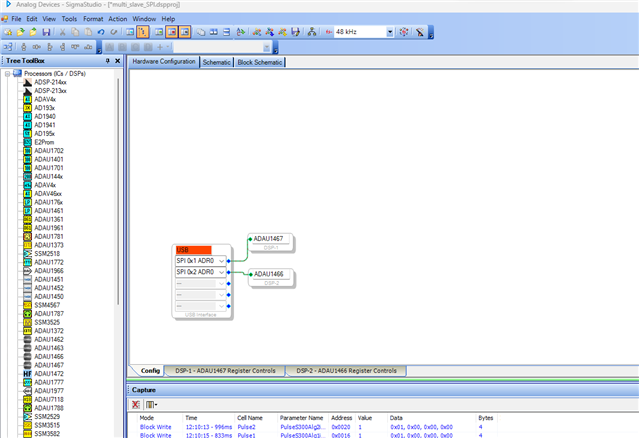
Task: Open the Window menu
Action: pos(144,19)
